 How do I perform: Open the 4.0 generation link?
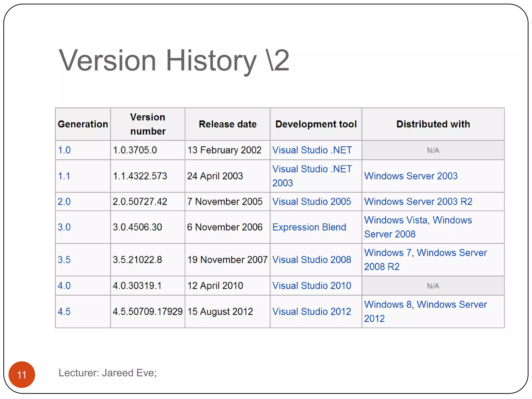coord(64,286)
